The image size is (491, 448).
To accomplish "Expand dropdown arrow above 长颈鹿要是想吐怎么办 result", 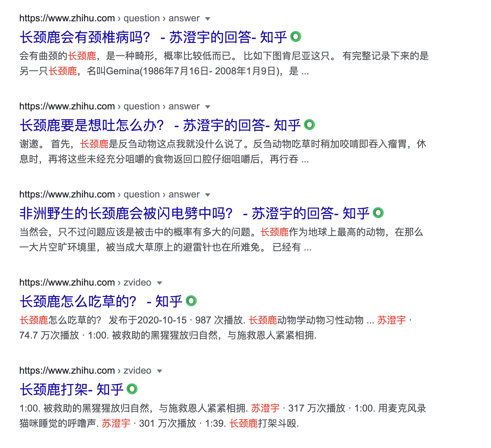I will pyautogui.click(x=208, y=107).
